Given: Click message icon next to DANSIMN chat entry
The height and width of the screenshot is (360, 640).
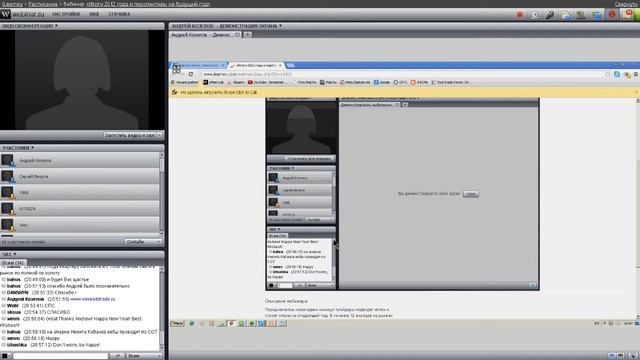Looking at the screenshot, I should click(x=4, y=293).
